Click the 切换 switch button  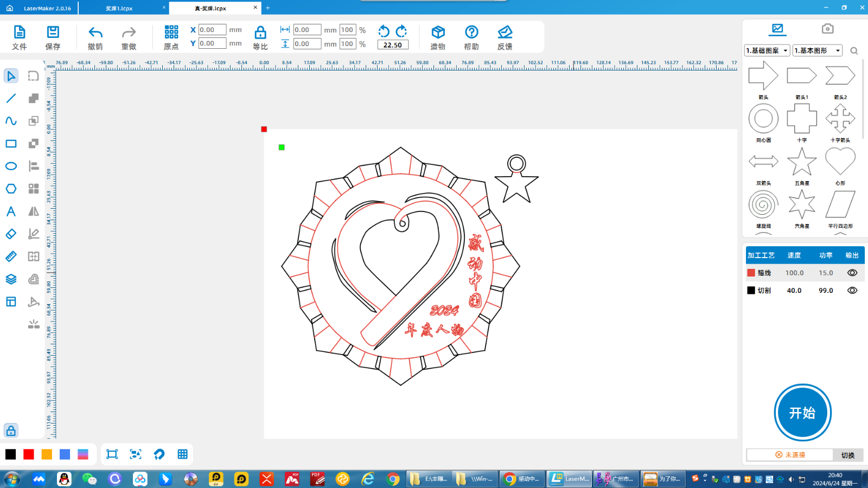[x=847, y=455]
